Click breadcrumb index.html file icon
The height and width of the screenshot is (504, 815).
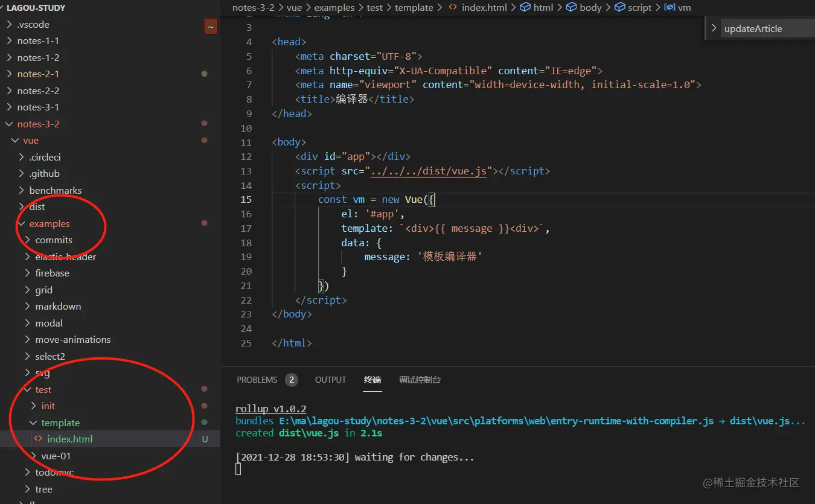pyautogui.click(x=453, y=8)
